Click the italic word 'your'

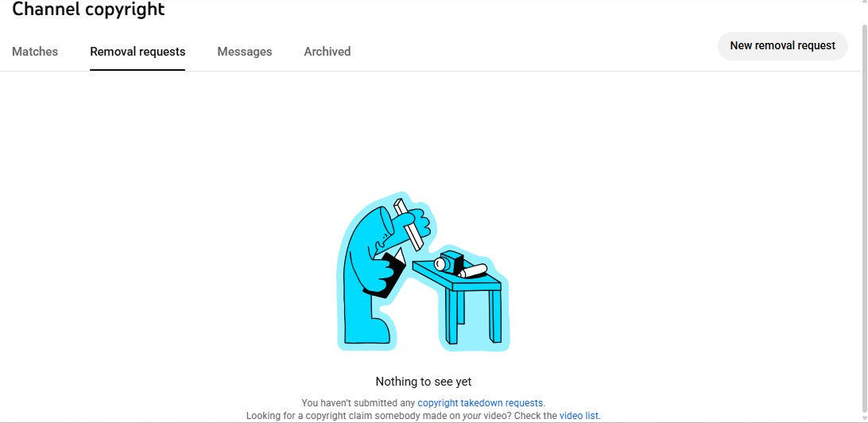pos(472,415)
